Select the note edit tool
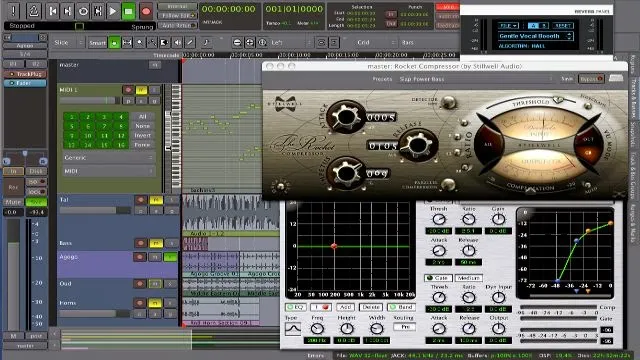 coord(206,42)
